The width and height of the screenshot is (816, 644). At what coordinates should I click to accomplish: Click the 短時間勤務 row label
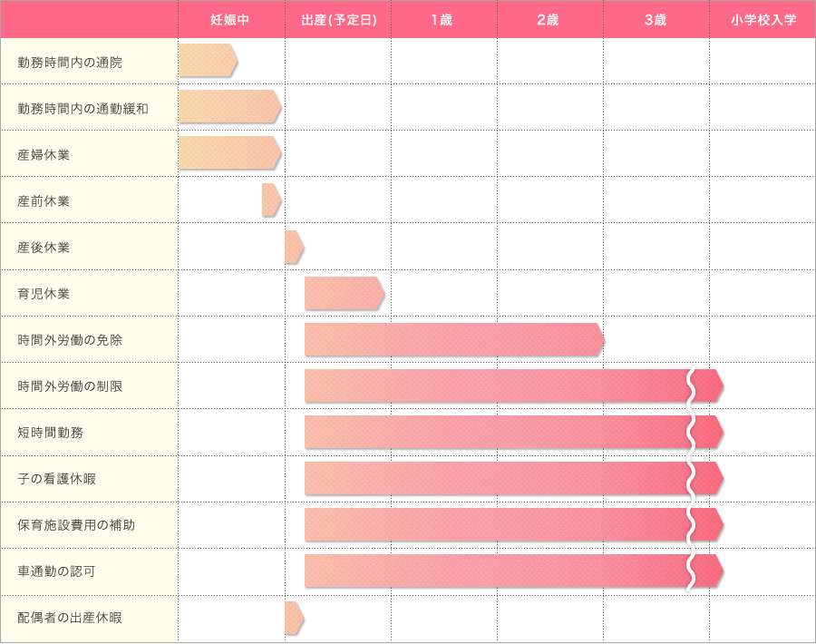click(51, 433)
